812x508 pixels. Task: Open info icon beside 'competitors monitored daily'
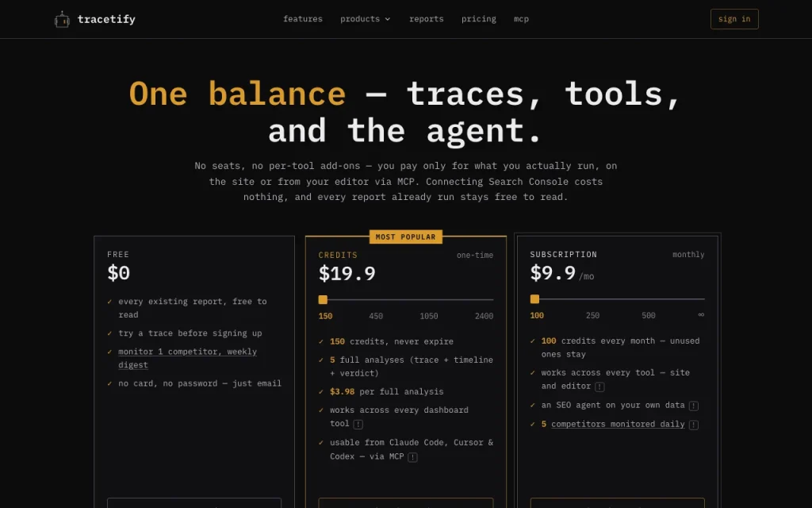694,425
